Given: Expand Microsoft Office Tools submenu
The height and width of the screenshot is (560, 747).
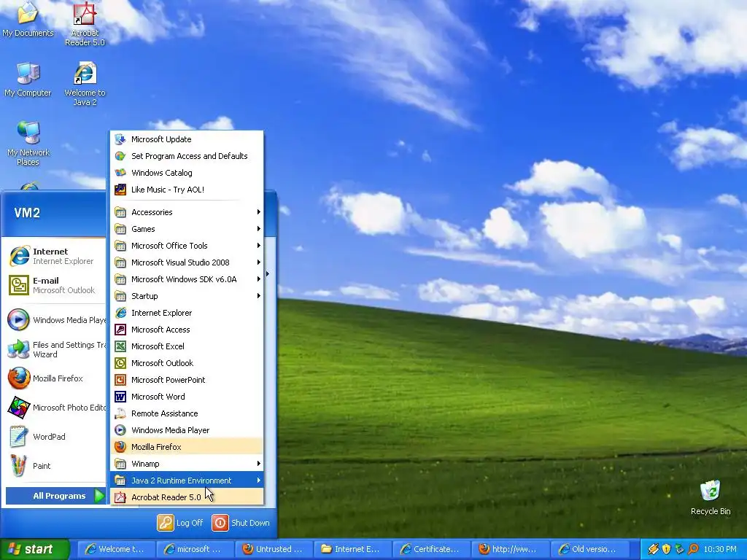Looking at the screenshot, I should 187,246.
